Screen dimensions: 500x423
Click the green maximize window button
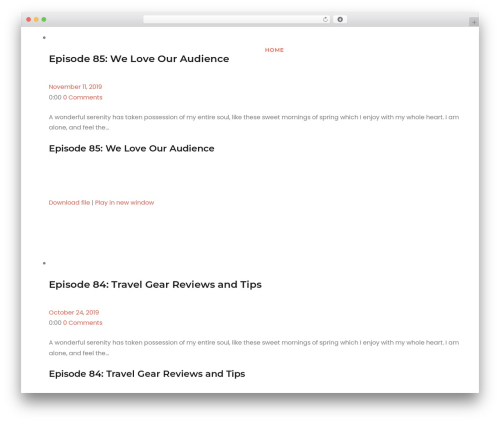44,20
